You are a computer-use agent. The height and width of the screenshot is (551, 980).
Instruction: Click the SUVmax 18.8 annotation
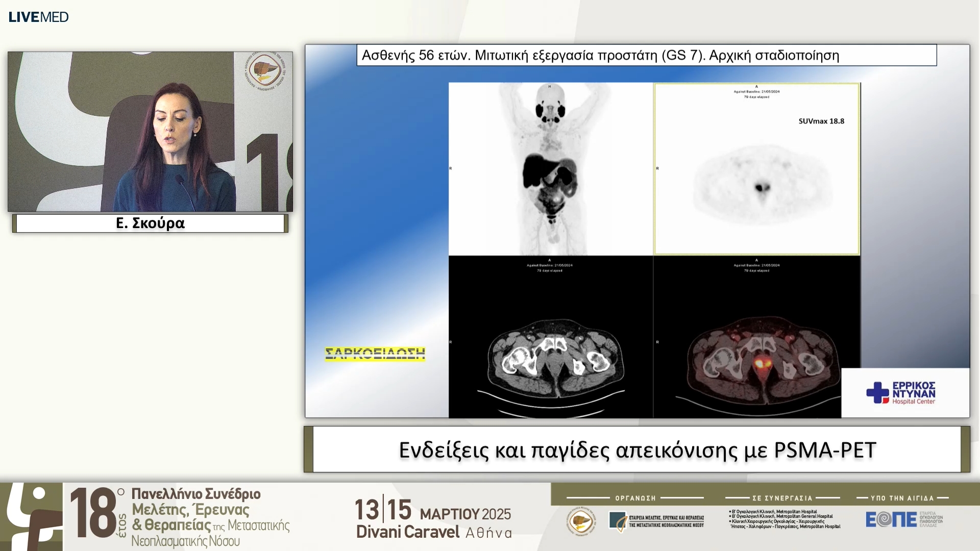(821, 121)
